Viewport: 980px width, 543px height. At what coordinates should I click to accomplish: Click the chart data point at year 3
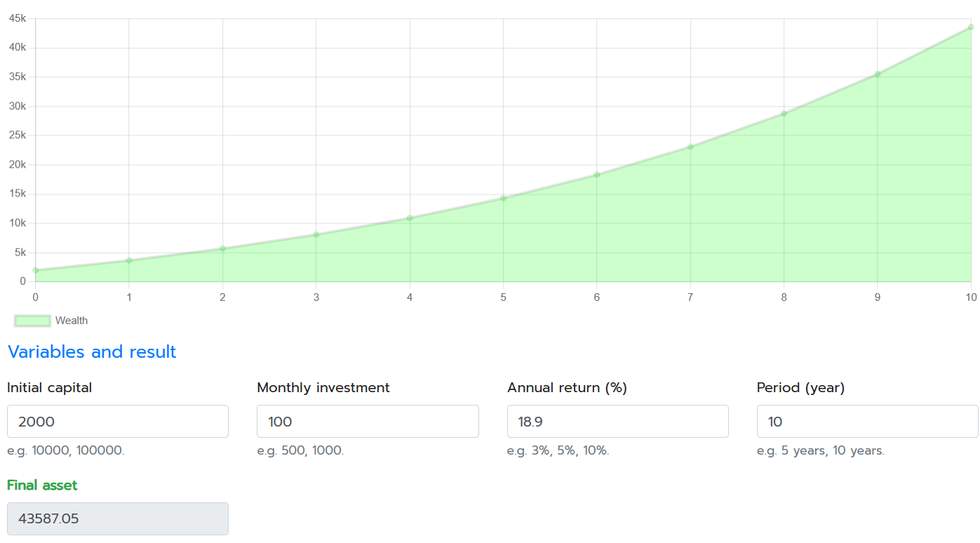point(316,234)
